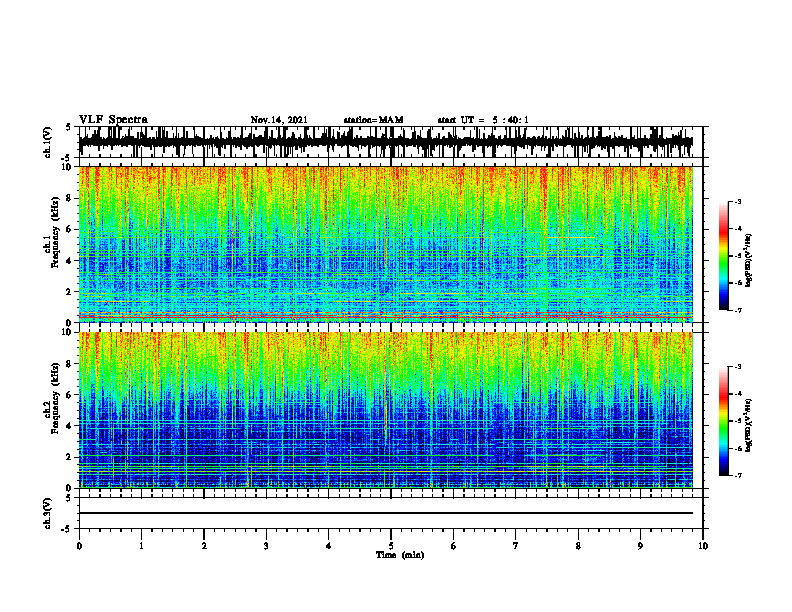This screenshot has width=792, height=612.
Task: Click the '-3' label on ch.1 colorbar
Action: tap(738, 201)
